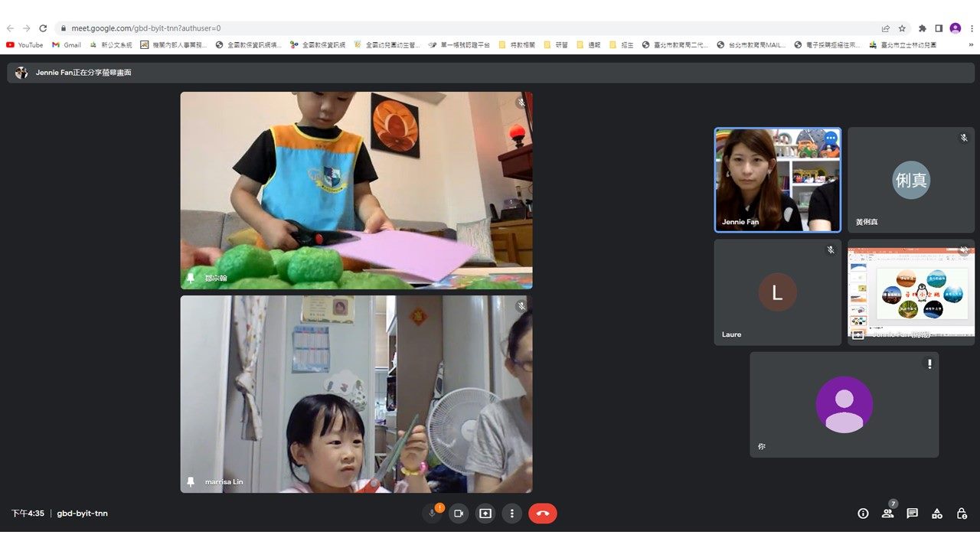Bookmark this page with the star icon

click(x=902, y=28)
